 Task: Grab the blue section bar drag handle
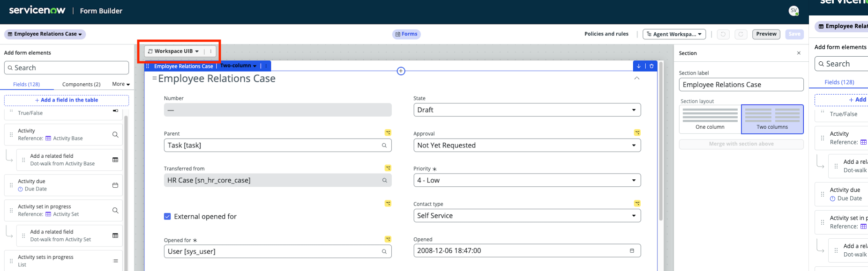click(x=148, y=66)
